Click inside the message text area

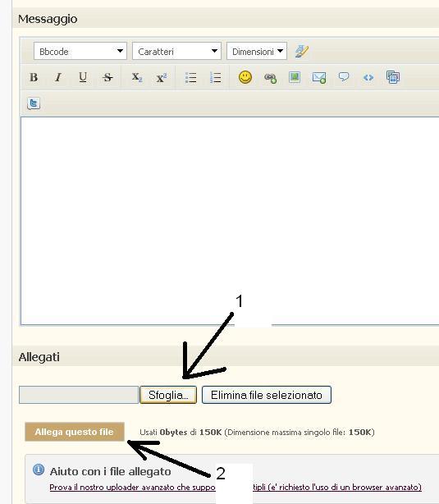pos(230,221)
